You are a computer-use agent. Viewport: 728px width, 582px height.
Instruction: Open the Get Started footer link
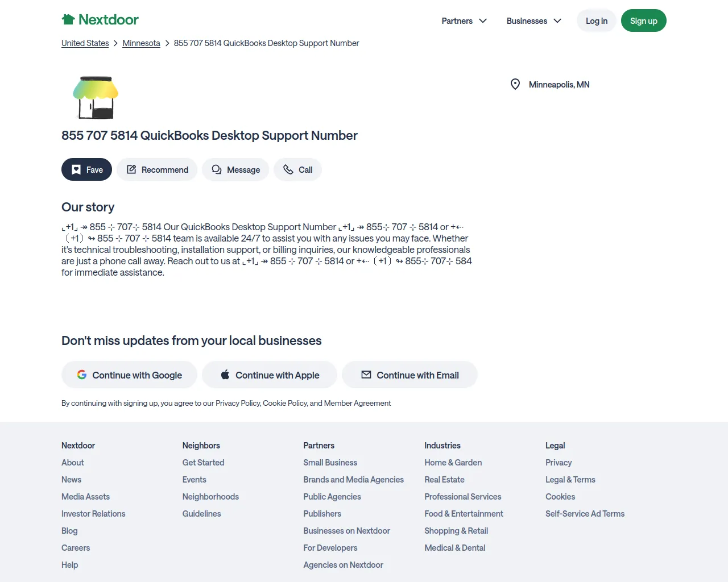point(203,463)
